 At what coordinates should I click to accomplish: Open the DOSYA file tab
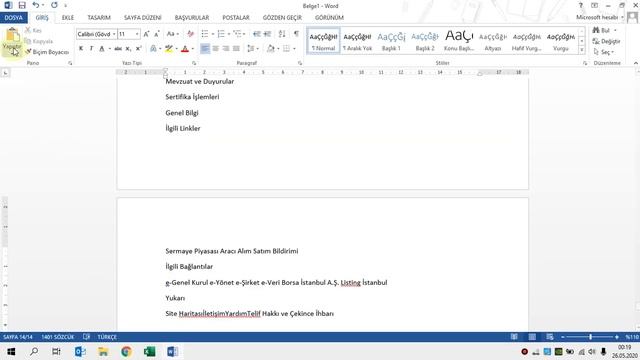tap(13, 18)
